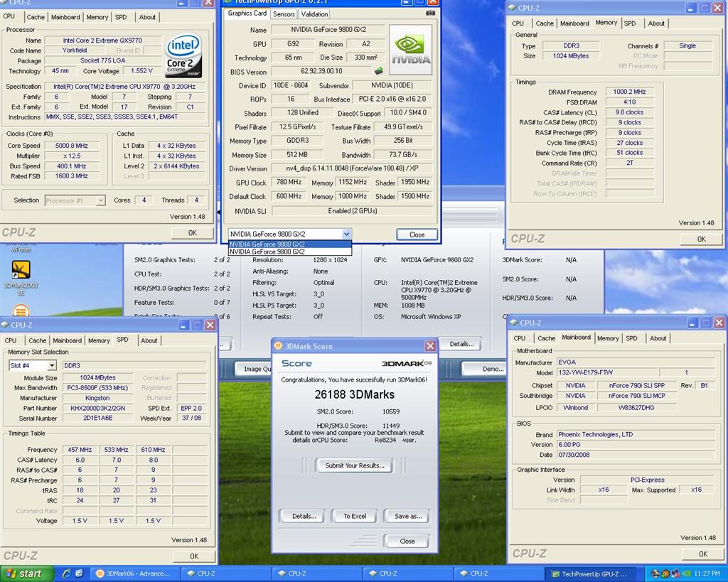Viewport: 728px width, 582px height.
Task: Click the Name field Intel Core 2 Extreme QX9770
Action: pyautogui.click(x=102, y=41)
